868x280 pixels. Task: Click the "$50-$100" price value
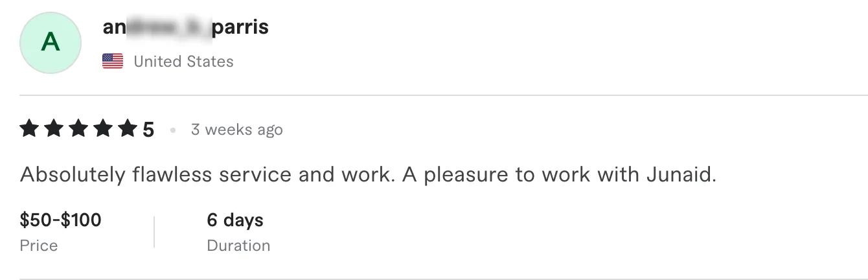coord(61,220)
